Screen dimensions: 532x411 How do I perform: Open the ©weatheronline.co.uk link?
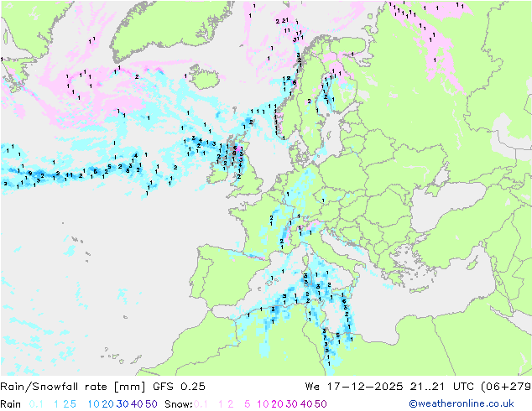(462, 404)
